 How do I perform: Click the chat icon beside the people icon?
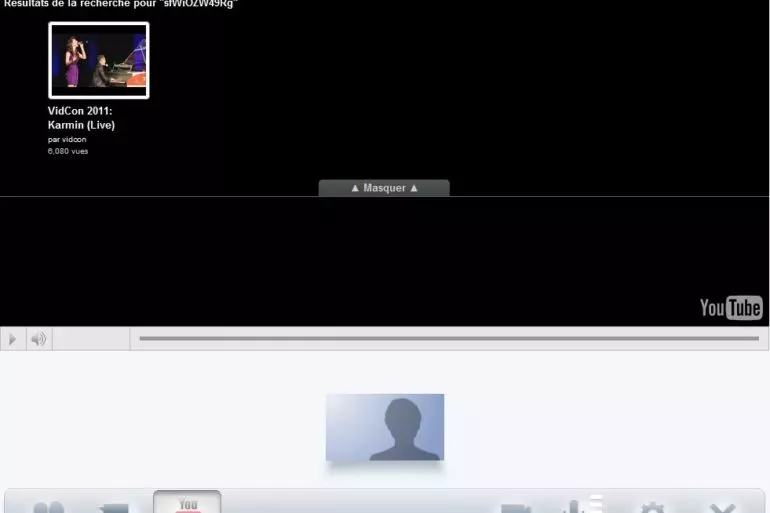pos(113,508)
